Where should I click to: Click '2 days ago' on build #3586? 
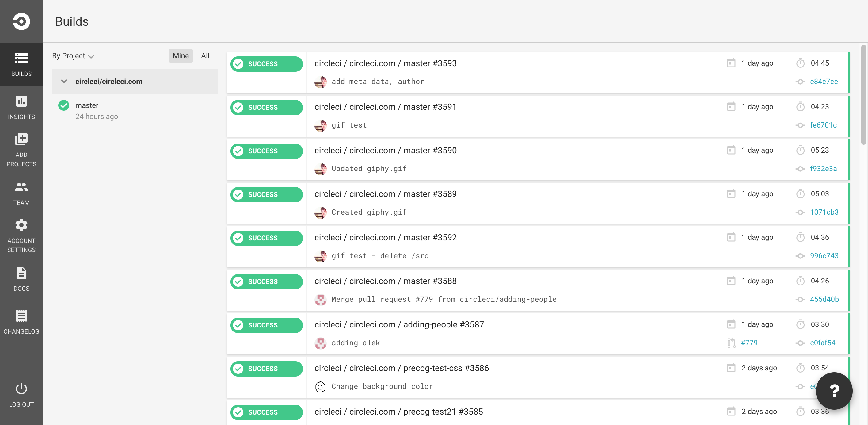[759, 368]
